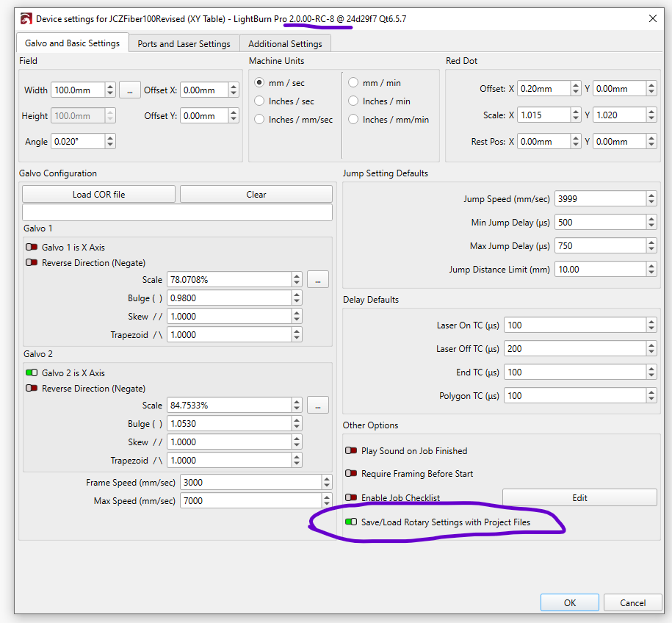Screen dimensions: 672x623
Task: Click Laser On TC stepper arrows
Action: 651,325
